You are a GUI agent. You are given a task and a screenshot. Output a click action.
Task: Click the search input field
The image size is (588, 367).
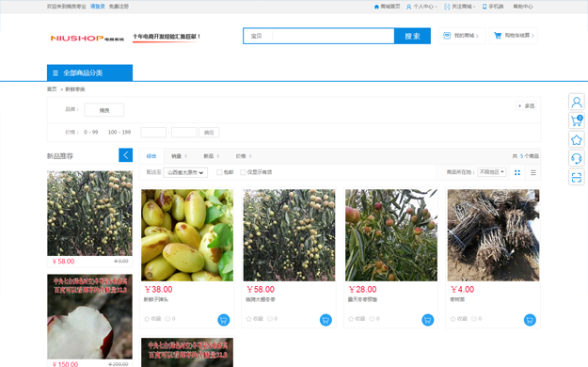(x=333, y=36)
